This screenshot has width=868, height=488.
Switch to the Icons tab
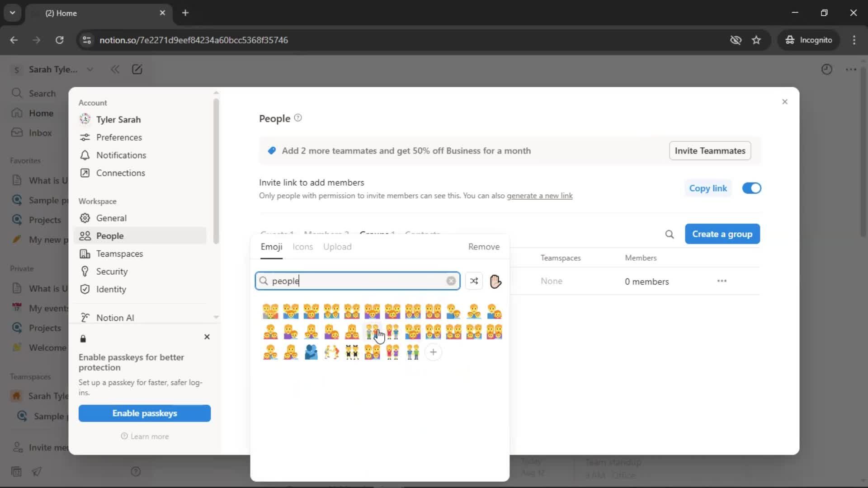click(302, 247)
